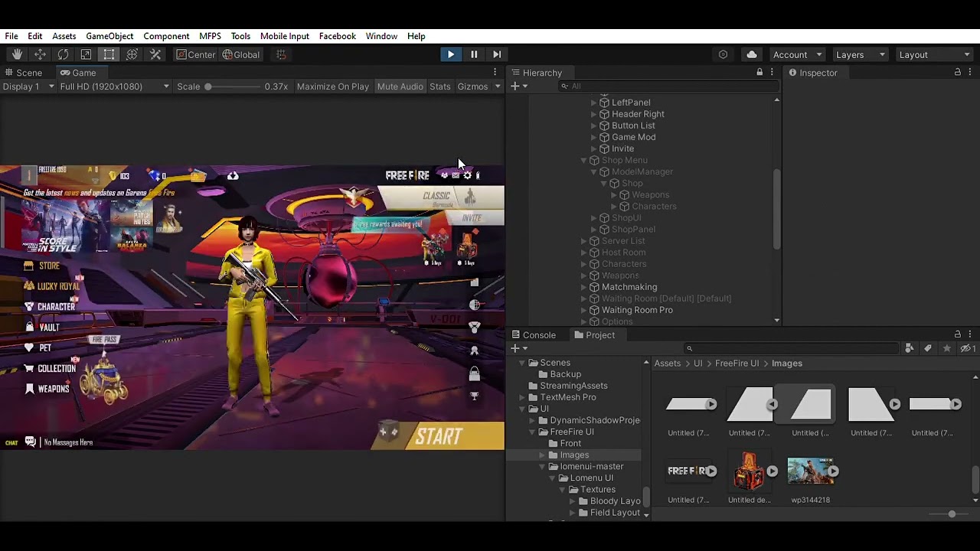Click the Project search field
Image resolution: width=980 pixels, height=551 pixels.
[792, 348]
